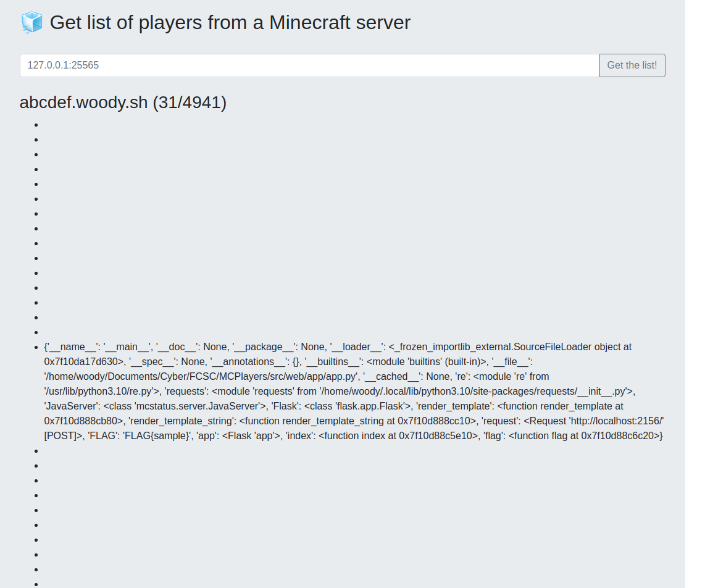Click the SourceFileLoader object text
The image size is (726, 588).
point(511,347)
